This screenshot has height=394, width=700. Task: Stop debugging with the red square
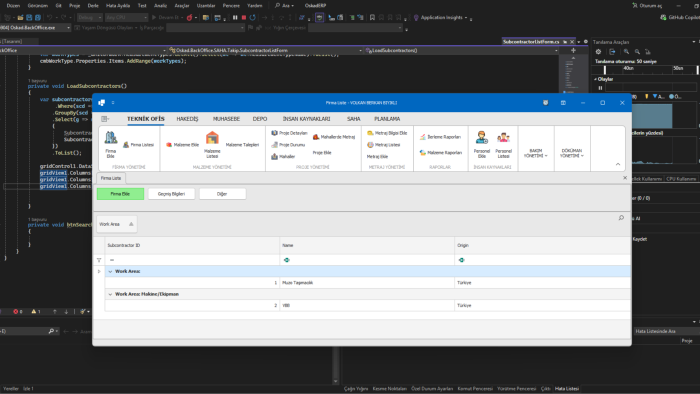tap(244, 17)
